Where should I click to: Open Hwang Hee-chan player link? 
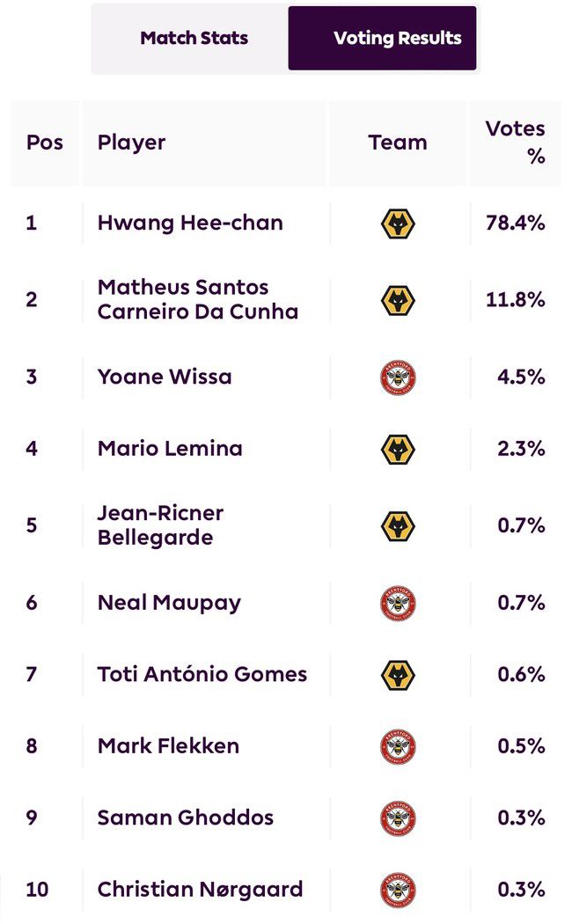pyautogui.click(x=190, y=223)
